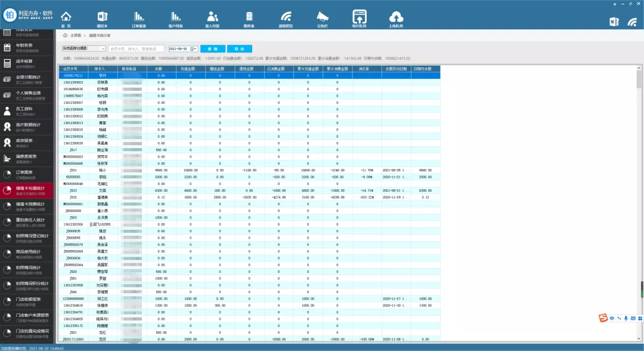Sort by 充值金额 column header
The image size is (644, 351).
pos(191,69)
